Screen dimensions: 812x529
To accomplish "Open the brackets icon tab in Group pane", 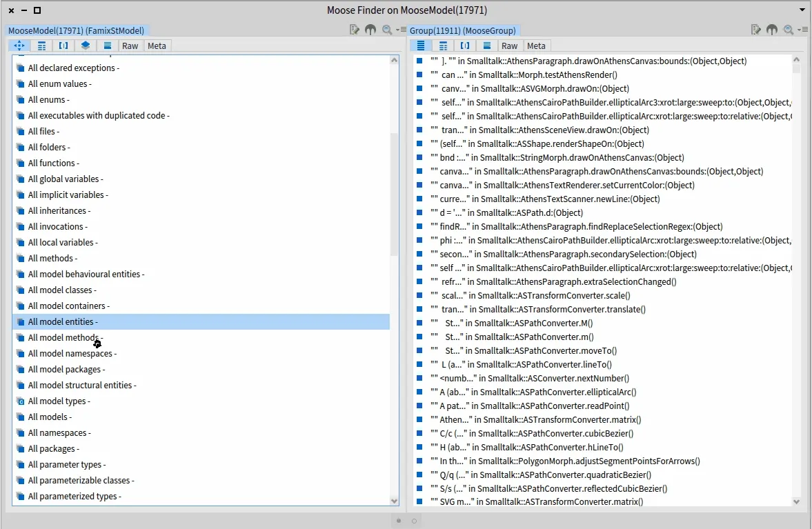I will pyautogui.click(x=464, y=46).
